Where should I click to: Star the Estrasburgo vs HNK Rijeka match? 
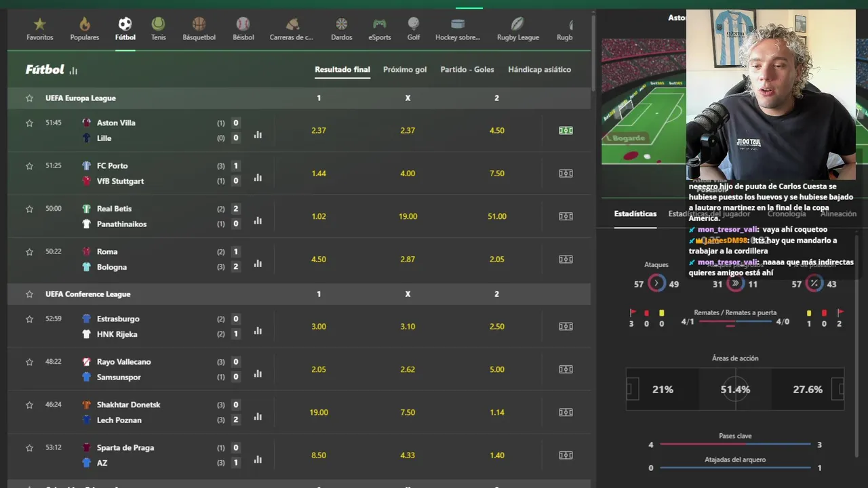pos(29,319)
